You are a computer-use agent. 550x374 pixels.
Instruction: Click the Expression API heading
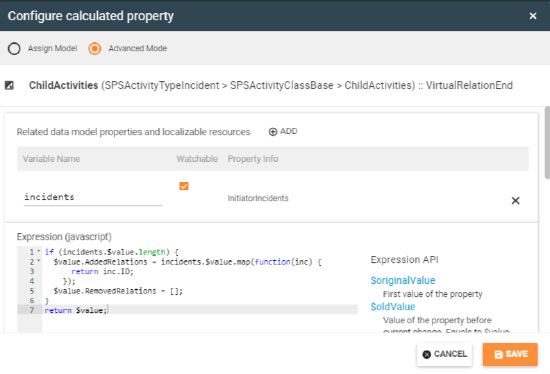404,260
